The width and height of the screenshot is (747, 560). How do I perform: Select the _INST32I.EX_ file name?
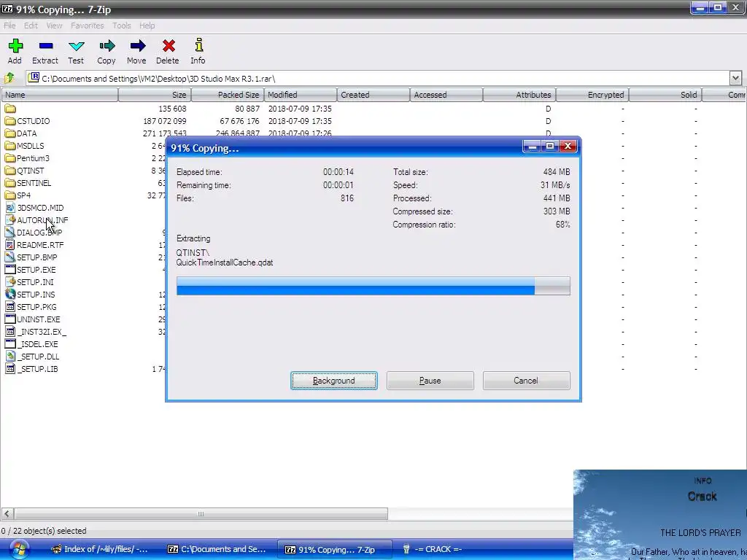point(42,332)
